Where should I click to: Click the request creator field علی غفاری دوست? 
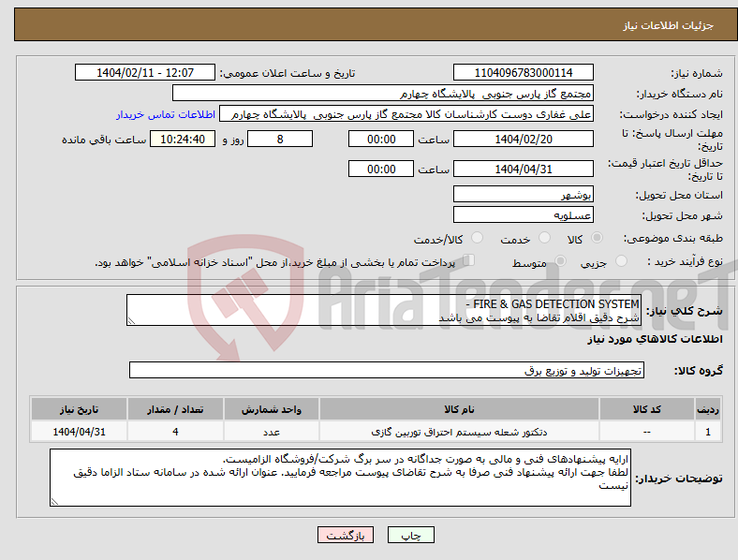[406, 114]
